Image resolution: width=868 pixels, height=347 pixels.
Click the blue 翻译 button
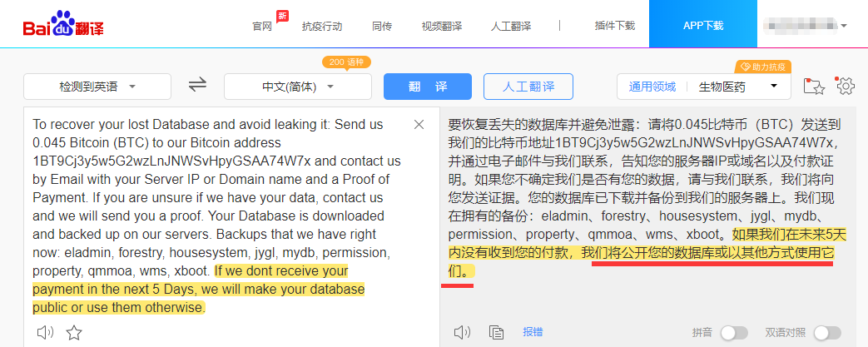[428, 87]
